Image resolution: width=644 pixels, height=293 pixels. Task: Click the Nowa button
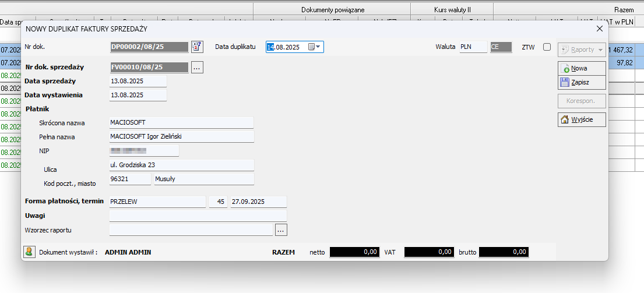582,68
